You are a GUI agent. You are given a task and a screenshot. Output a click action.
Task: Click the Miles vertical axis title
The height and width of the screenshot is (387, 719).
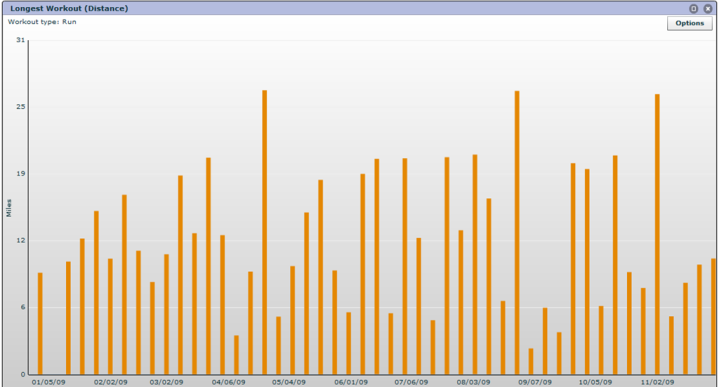[9, 208]
